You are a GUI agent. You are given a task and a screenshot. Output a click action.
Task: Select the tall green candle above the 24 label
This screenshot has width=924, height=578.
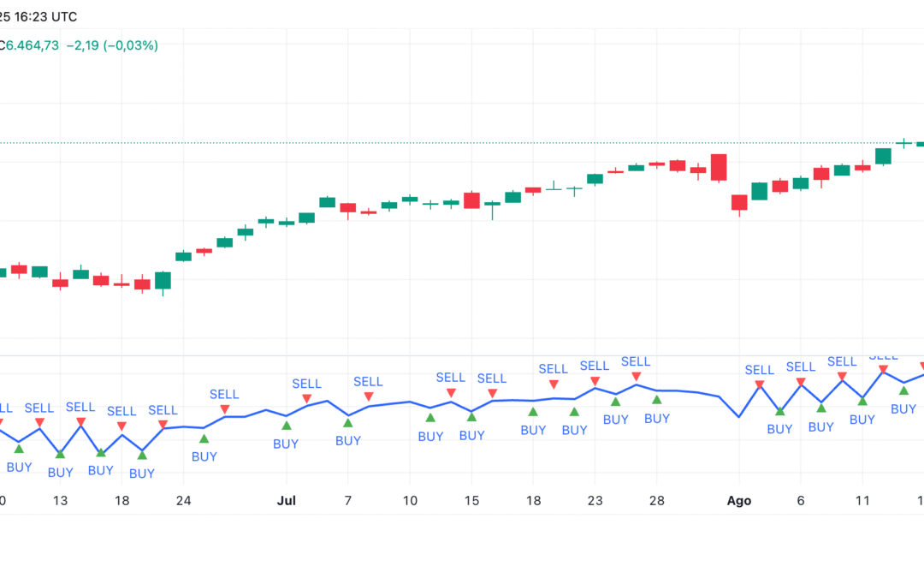tap(163, 280)
